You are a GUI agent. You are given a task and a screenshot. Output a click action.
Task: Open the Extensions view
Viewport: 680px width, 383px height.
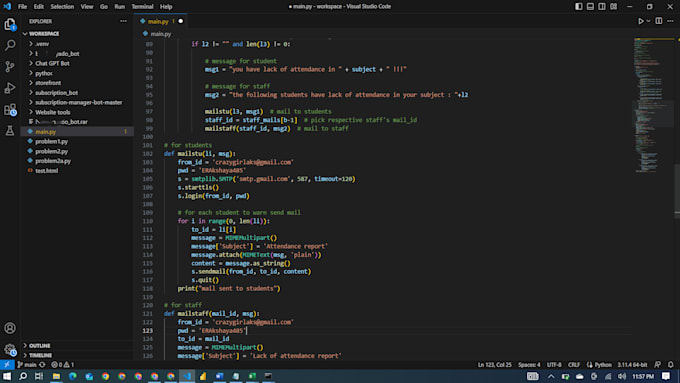click(x=10, y=109)
